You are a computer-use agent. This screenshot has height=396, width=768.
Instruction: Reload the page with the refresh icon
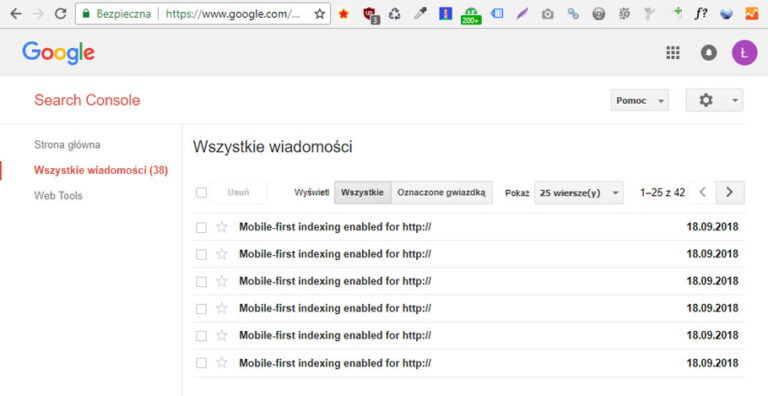coord(60,14)
